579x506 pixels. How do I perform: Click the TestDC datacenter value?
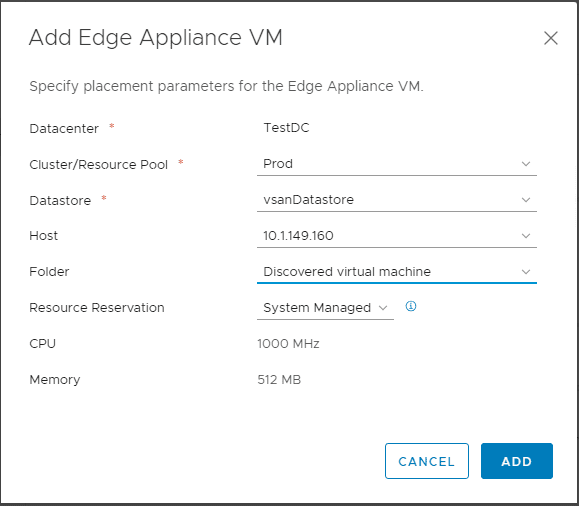(x=286, y=128)
